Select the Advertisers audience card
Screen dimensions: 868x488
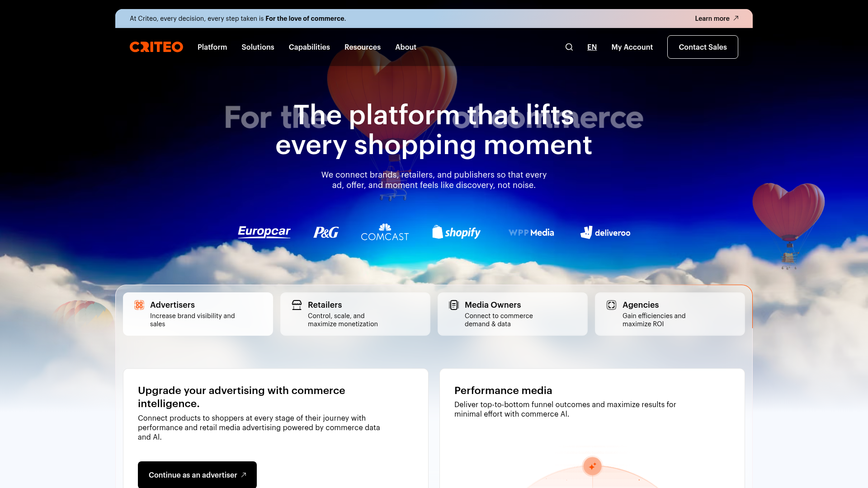click(198, 314)
